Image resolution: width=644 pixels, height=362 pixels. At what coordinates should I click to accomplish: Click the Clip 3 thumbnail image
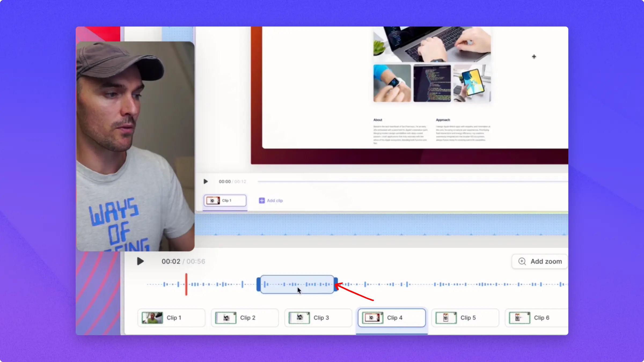[299, 318]
